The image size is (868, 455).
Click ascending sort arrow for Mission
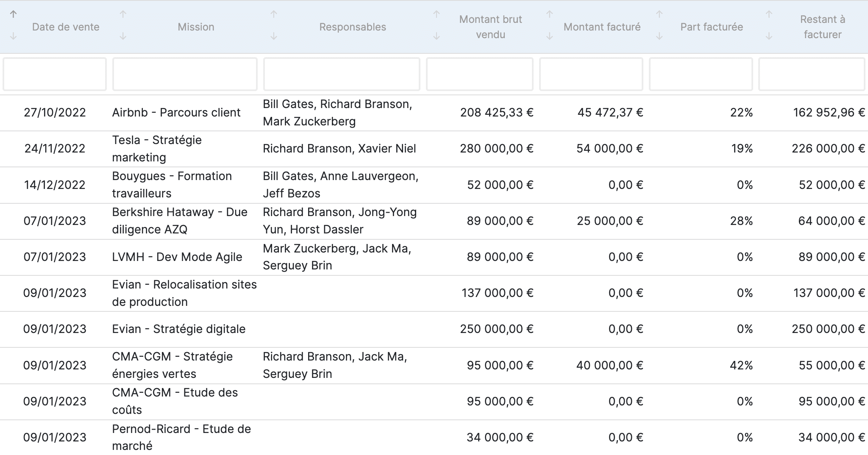click(x=123, y=14)
